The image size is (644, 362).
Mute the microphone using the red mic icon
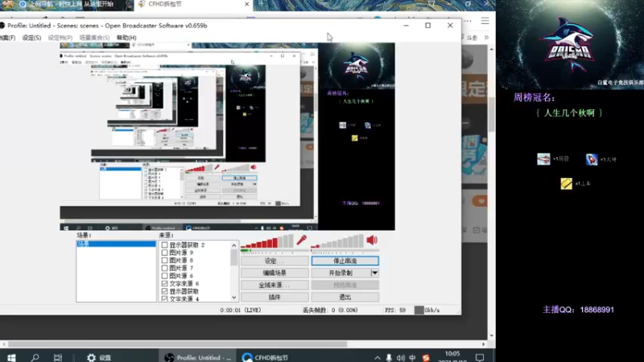click(x=301, y=240)
